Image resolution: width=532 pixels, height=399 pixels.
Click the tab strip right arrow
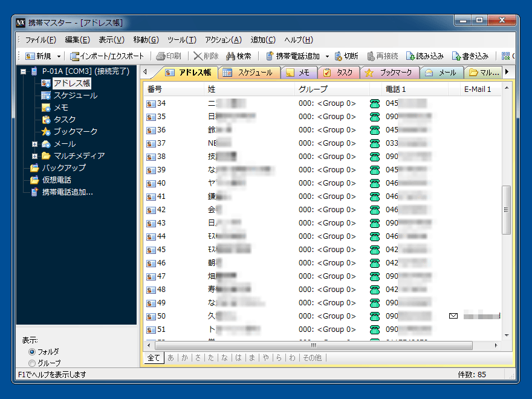(x=507, y=72)
